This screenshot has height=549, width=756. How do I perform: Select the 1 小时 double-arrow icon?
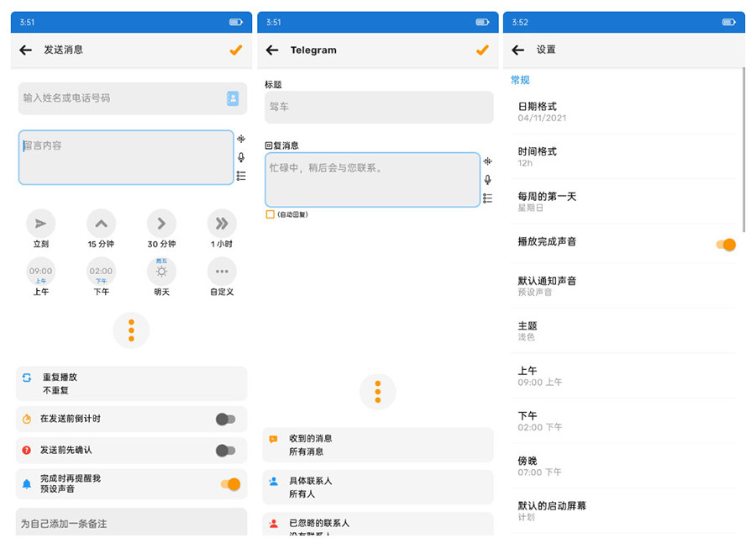click(222, 224)
